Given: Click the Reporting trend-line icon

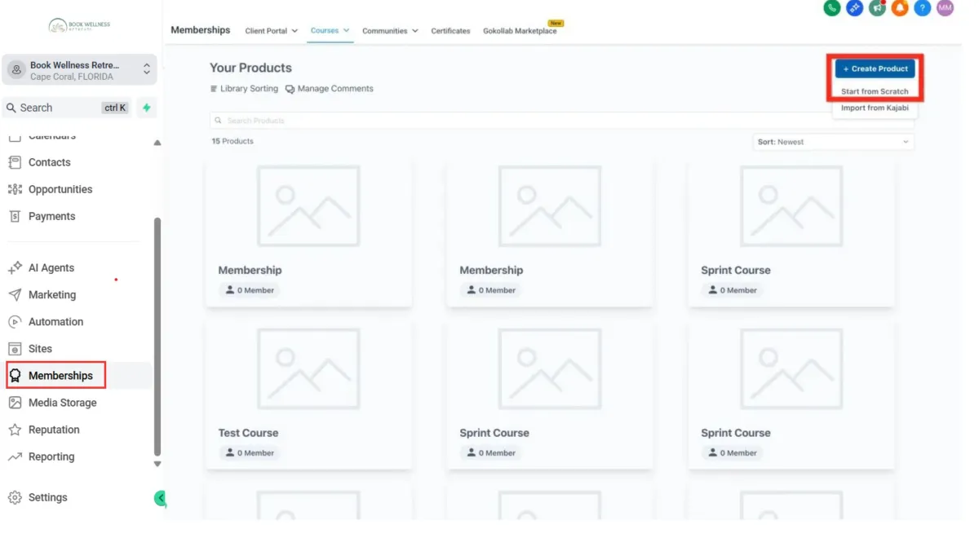Looking at the screenshot, I should (15, 456).
